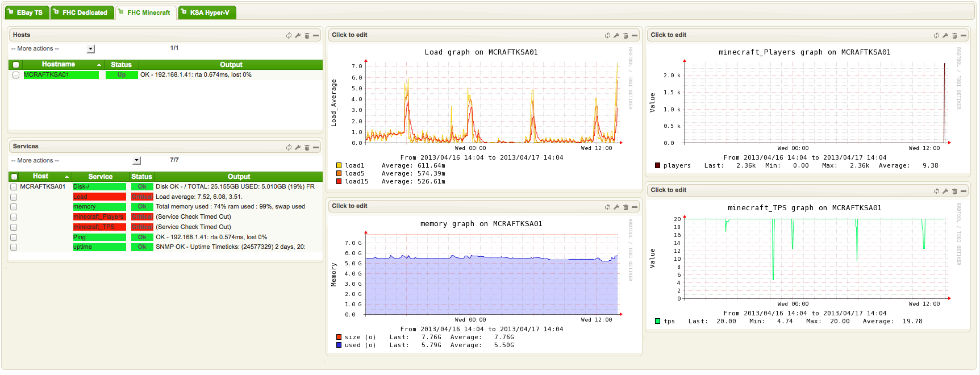980x375 pixels.
Task: Click the yellow load1 legend swatch
Action: click(339, 166)
